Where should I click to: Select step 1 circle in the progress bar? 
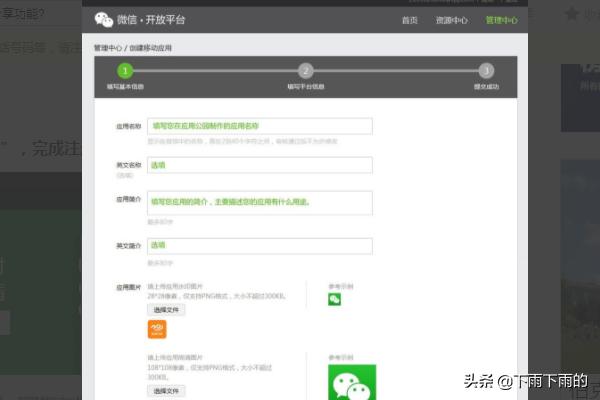[125, 71]
